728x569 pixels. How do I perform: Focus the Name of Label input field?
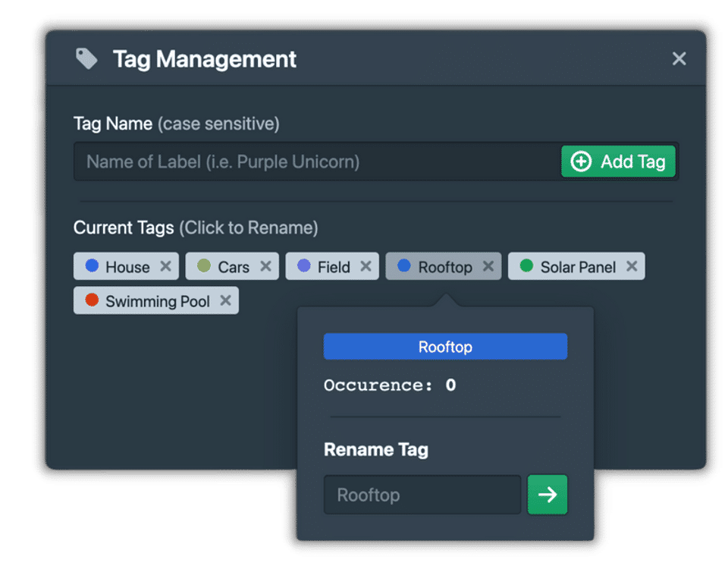coord(317,161)
